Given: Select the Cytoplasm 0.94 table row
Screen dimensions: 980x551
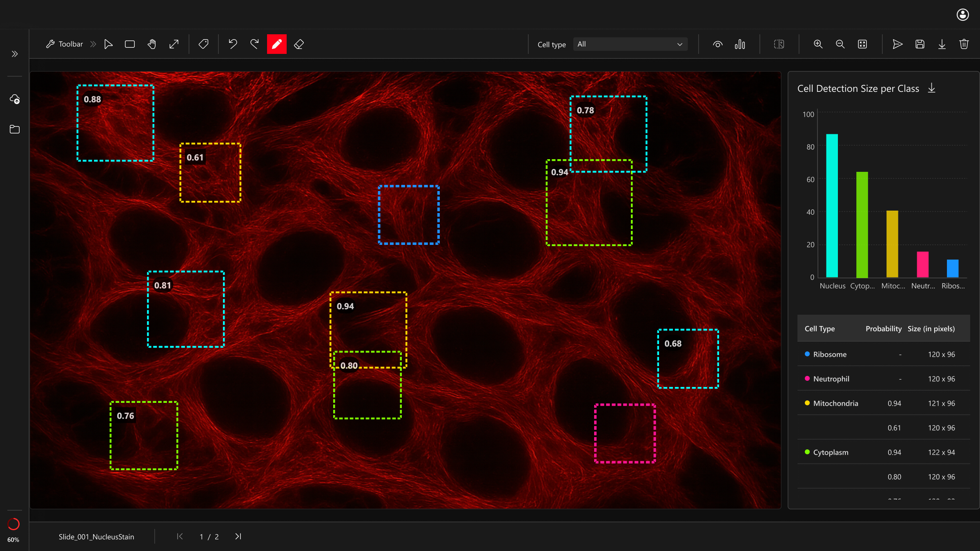Looking at the screenshot, I should click(884, 452).
